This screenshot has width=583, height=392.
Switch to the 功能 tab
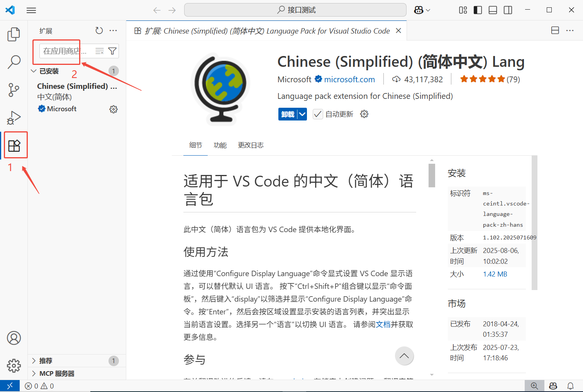click(220, 145)
